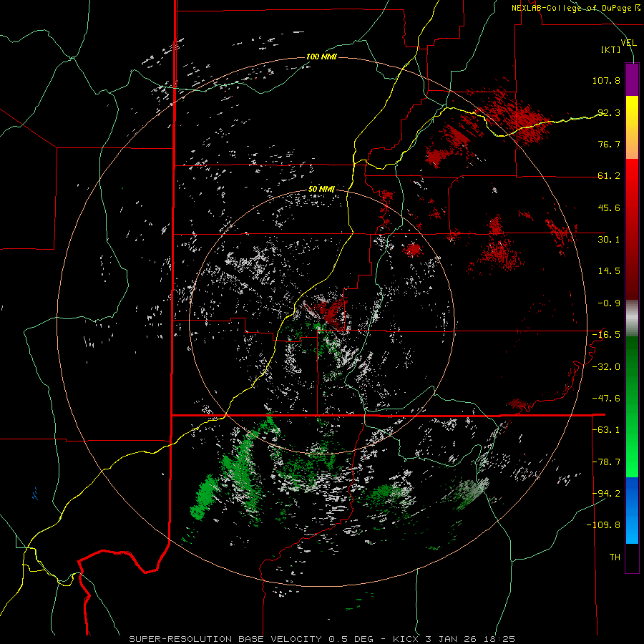Viewport: 644px width, 644px height.
Task: Select the -0.9 scale value
Action: click(x=609, y=303)
